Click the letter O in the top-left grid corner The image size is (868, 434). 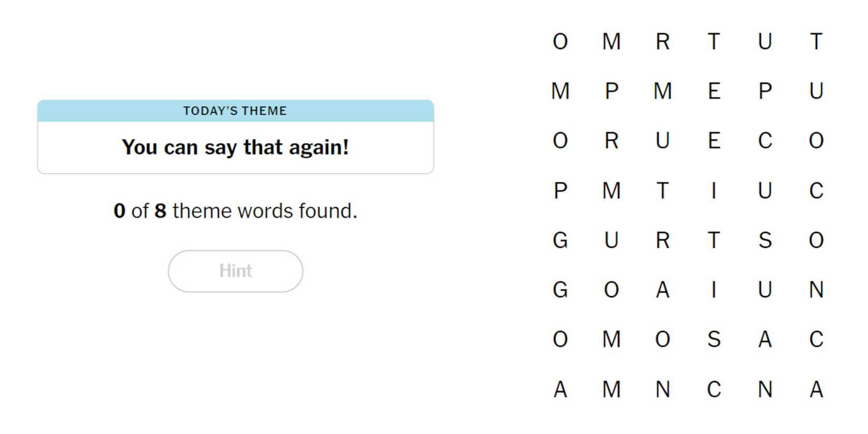pos(560,41)
